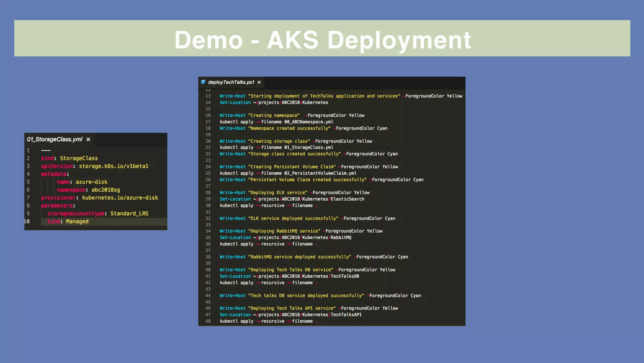This screenshot has width=644, height=363.
Task: Click provisioner kubernetes.io/azure-disk text
Action: [120, 198]
